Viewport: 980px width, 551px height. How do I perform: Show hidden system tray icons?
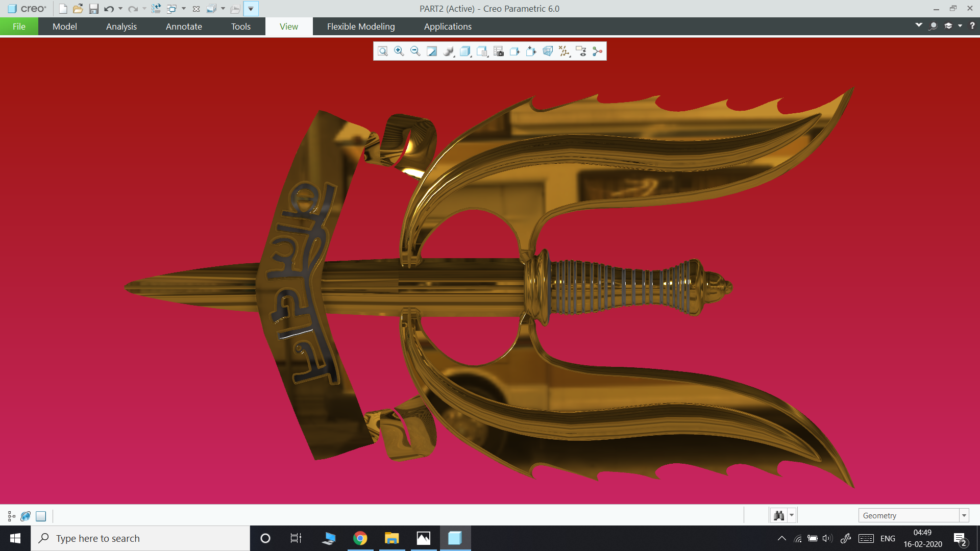pyautogui.click(x=782, y=538)
